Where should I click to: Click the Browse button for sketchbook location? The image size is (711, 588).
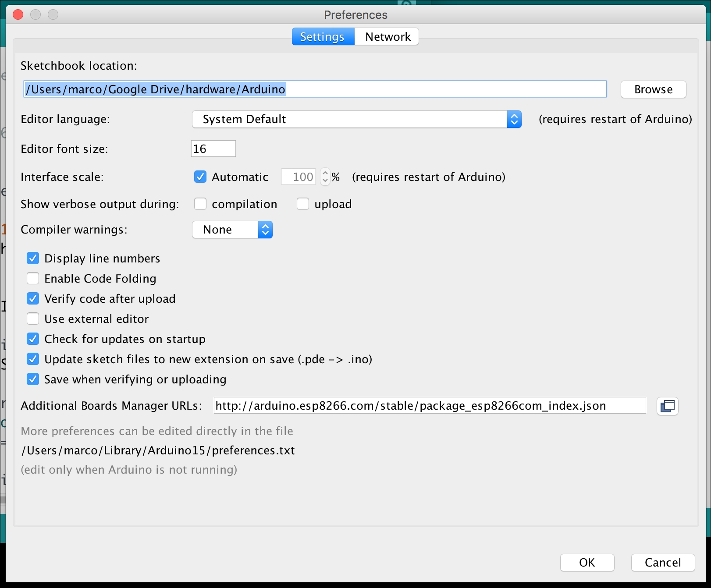(x=653, y=89)
